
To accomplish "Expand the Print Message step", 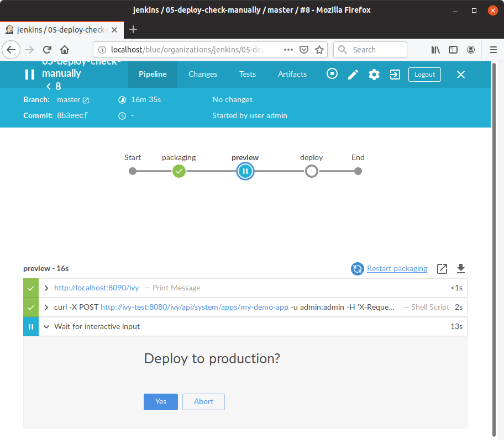I will [x=46, y=288].
